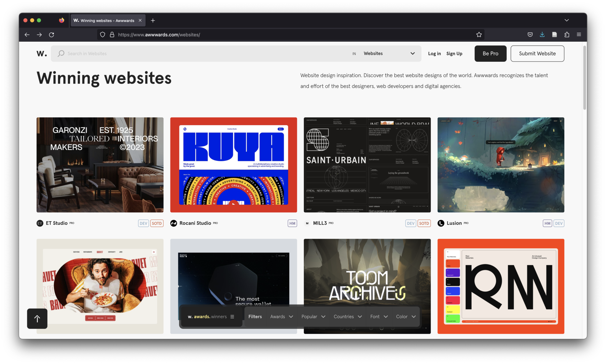
Task: Click the scroll-to-top arrow button
Action: click(37, 318)
